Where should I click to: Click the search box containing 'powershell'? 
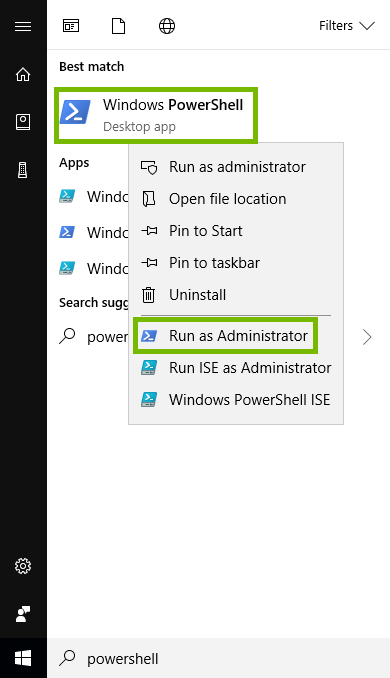click(x=218, y=659)
